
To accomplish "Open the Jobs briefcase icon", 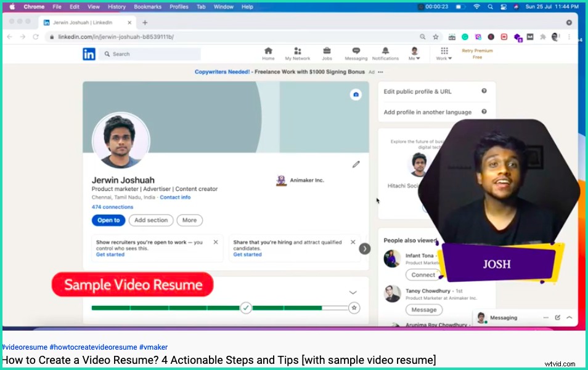I will [x=327, y=50].
